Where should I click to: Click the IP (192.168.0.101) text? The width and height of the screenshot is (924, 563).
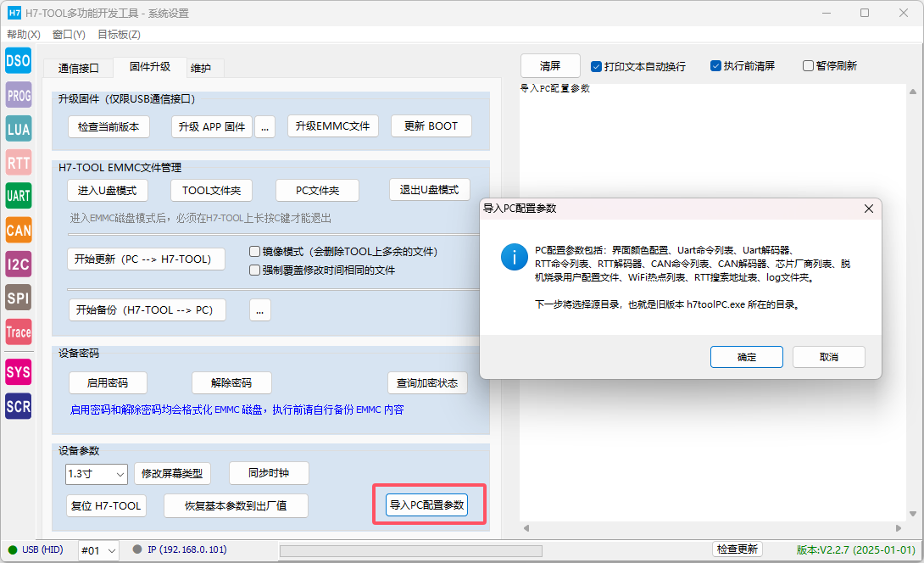(x=187, y=549)
